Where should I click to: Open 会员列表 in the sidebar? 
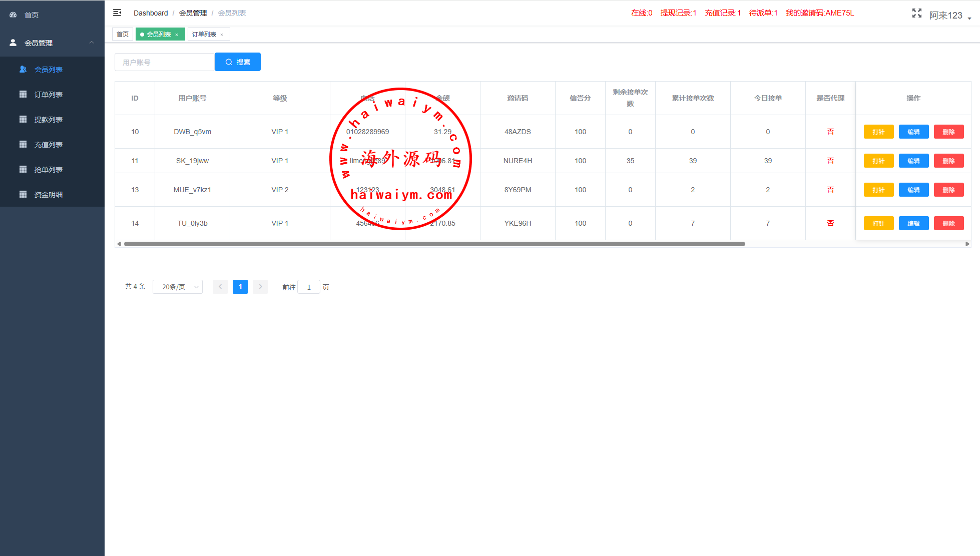(48, 70)
